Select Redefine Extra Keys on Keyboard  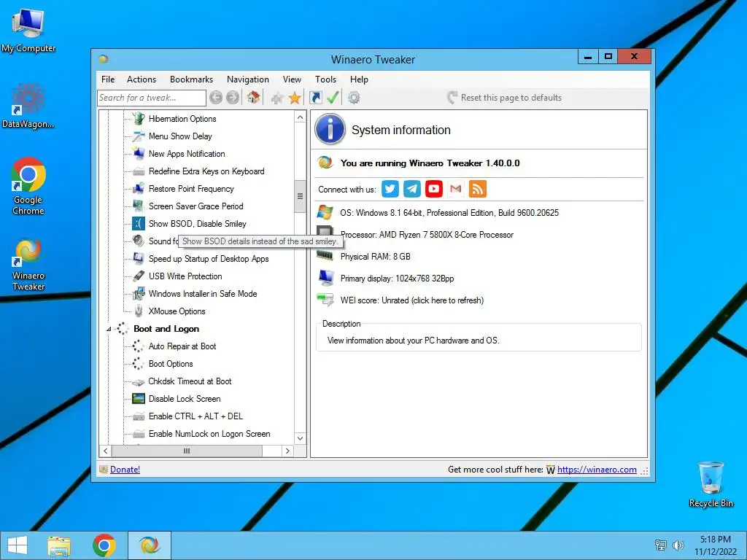206,171
